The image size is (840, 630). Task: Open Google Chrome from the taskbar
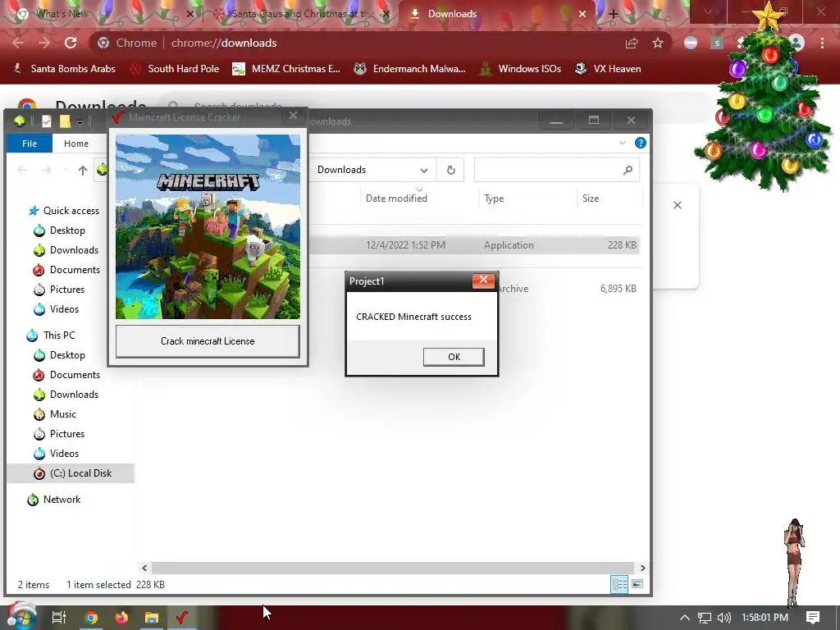coord(91,618)
